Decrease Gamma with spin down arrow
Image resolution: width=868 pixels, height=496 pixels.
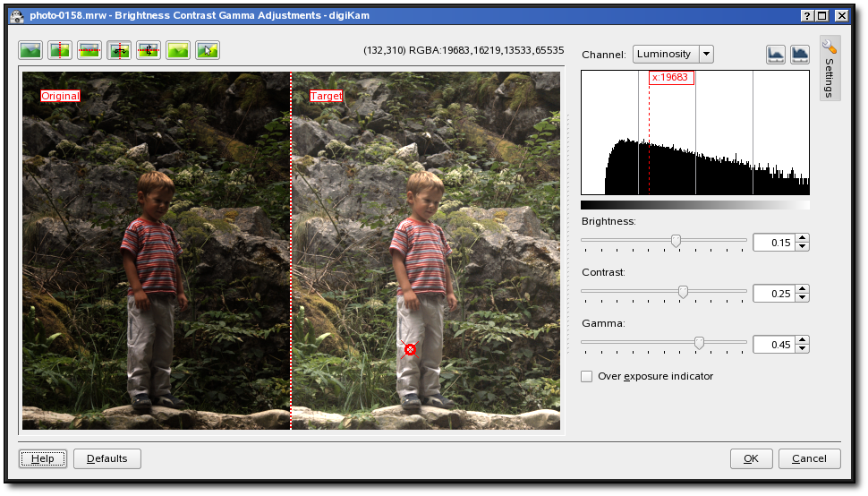pos(803,349)
